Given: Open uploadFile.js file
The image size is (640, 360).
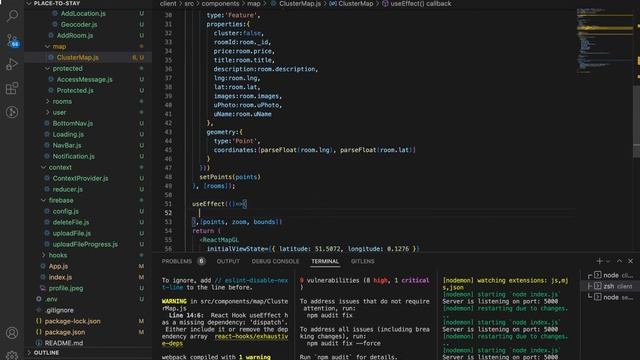Looking at the screenshot, I should pos(72,233).
